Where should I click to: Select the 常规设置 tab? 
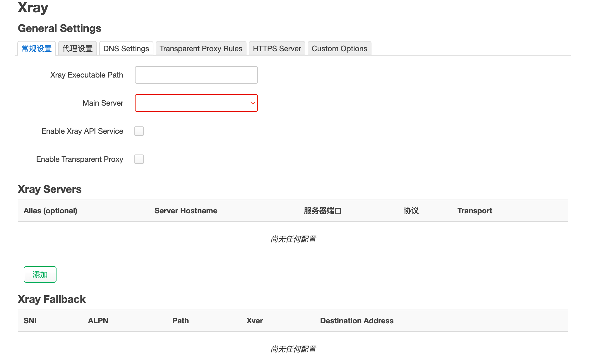click(36, 48)
